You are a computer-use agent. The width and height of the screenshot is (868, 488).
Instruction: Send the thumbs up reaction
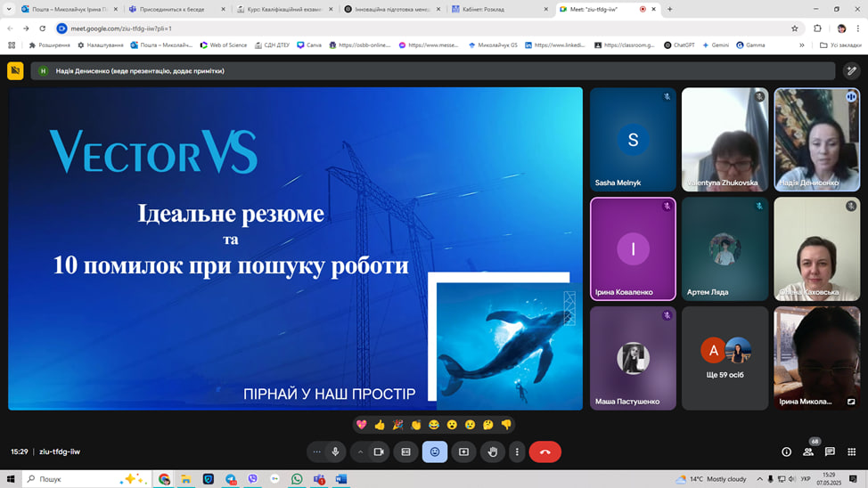click(x=380, y=425)
